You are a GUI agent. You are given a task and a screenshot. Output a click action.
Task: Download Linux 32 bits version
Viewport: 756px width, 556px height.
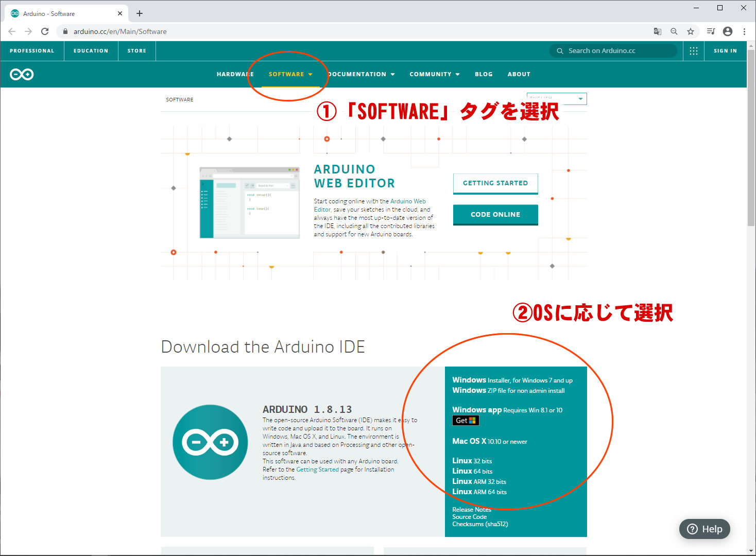point(472,461)
